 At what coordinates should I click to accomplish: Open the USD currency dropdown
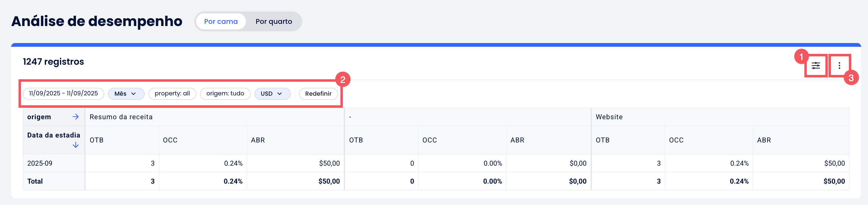pos(272,94)
